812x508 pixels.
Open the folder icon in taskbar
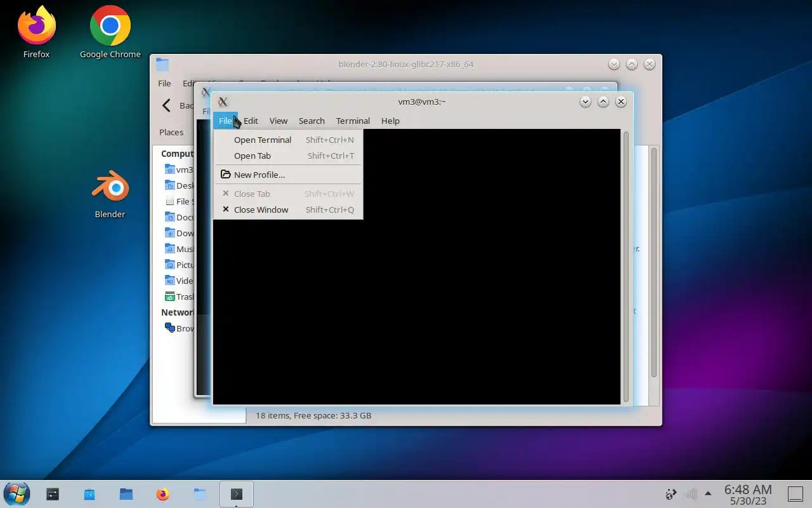pos(126,493)
